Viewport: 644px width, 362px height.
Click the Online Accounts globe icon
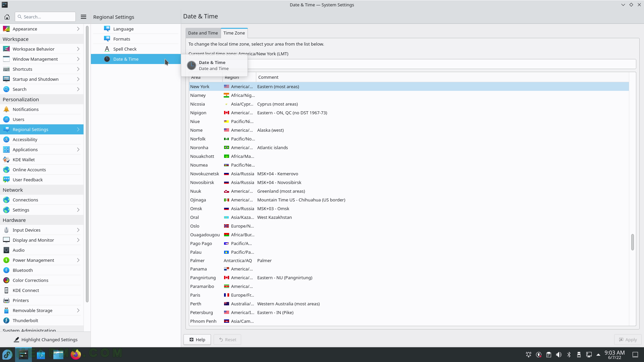coord(6,170)
